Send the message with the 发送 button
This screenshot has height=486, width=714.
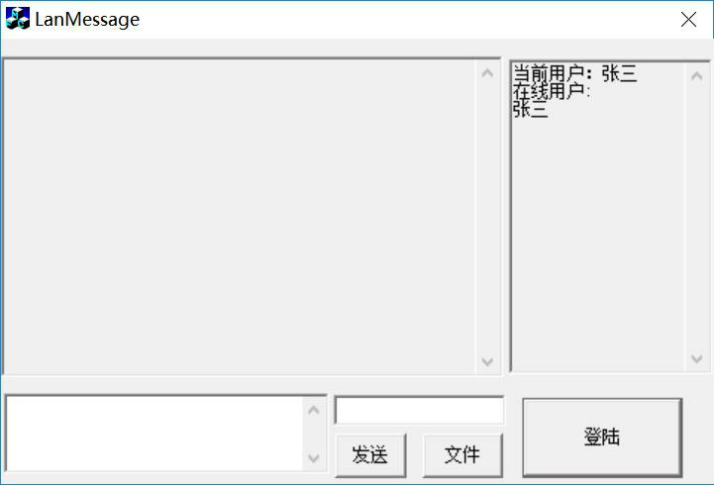point(371,455)
